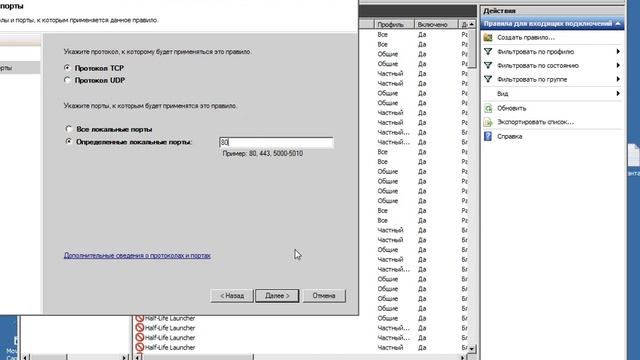Choose Определенные локальные порты option

tap(69, 142)
